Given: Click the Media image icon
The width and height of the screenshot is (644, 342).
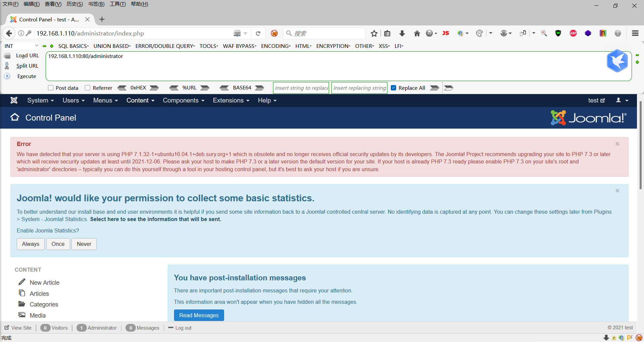Looking at the screenshot, I should [x=22, y=315].
